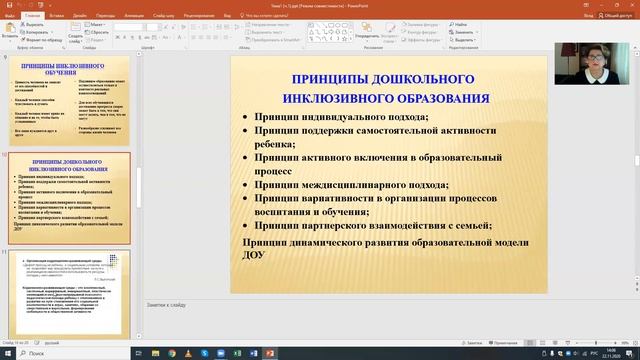Click the Windows search box (Поиск)
Image resolution: width=640 pixels, height=360 pixels.
[73, 353]
